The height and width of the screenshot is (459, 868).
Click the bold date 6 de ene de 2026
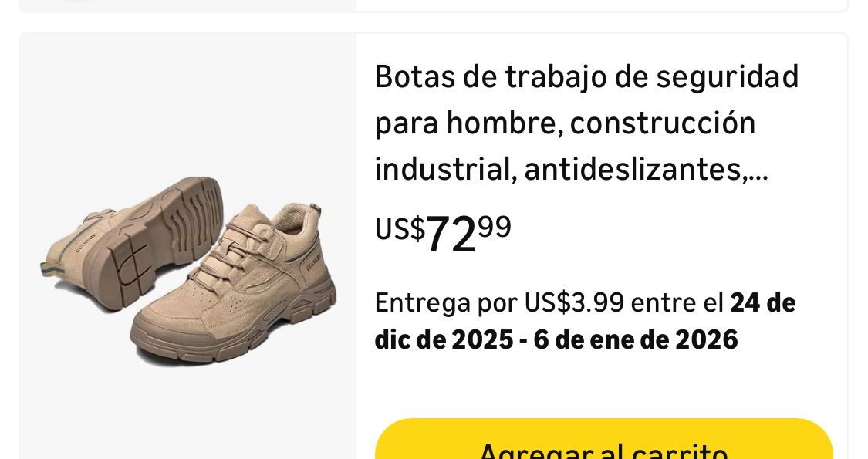pos(636,340)
